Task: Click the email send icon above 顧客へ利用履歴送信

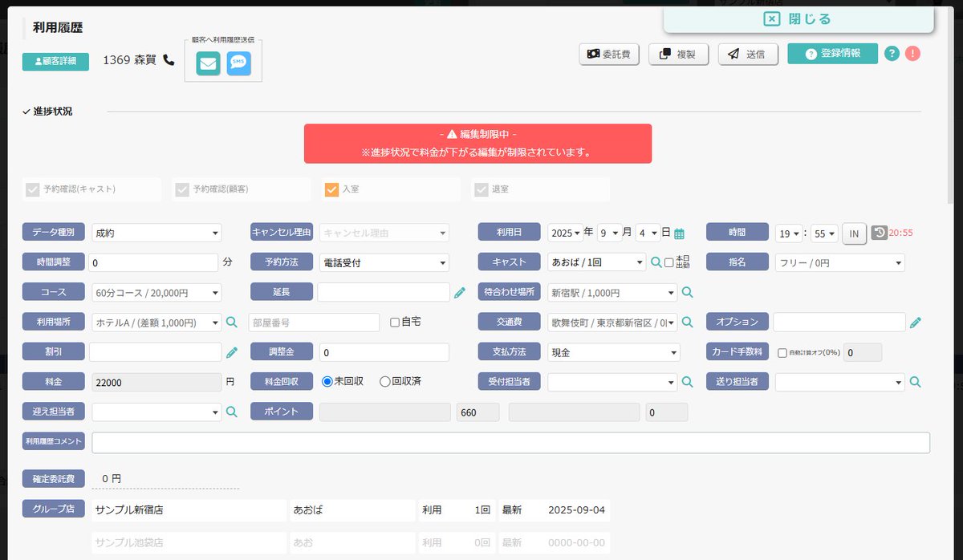Action: tap(207, 62)
